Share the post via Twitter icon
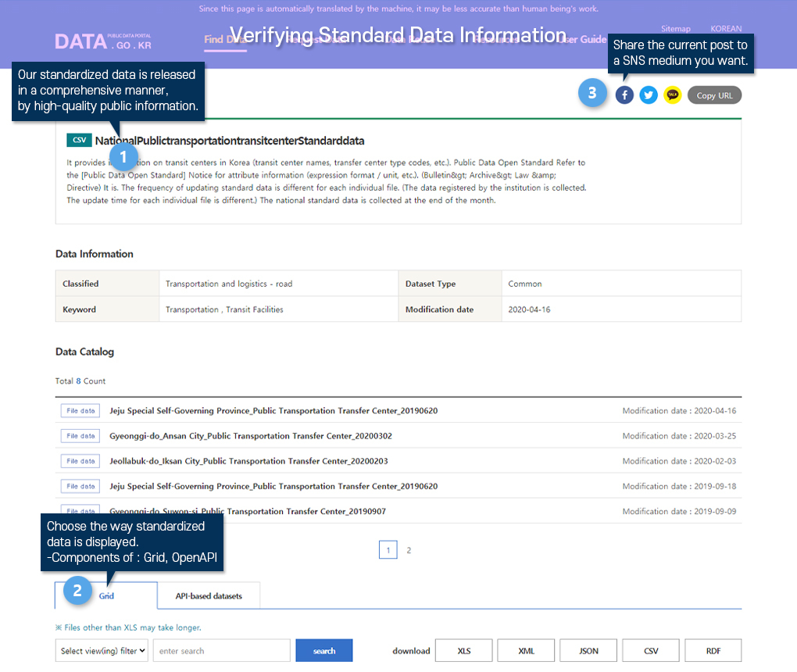The width and height of the screenshot is (797, 672). click(649, 95)
